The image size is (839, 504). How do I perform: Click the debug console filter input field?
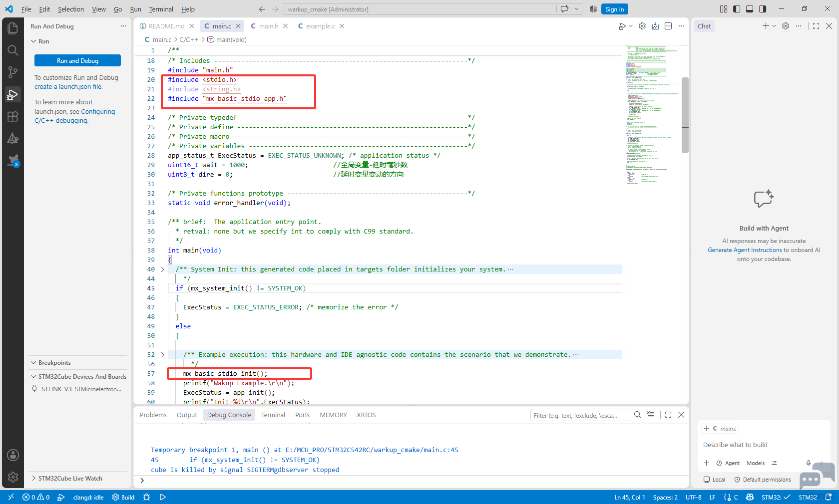pyautogui.click(x=579, y=415)
